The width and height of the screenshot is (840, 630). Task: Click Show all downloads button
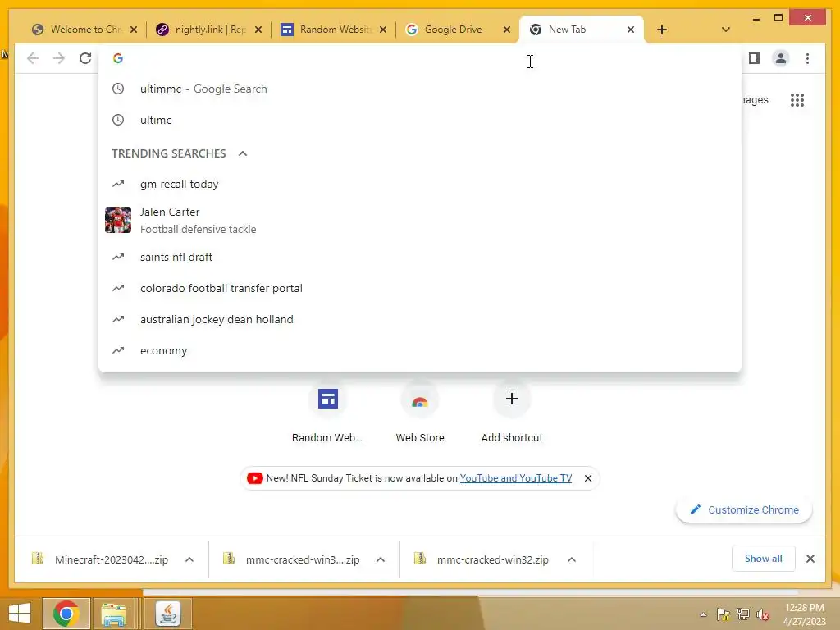pyautogui.click(x=764, y=559)
